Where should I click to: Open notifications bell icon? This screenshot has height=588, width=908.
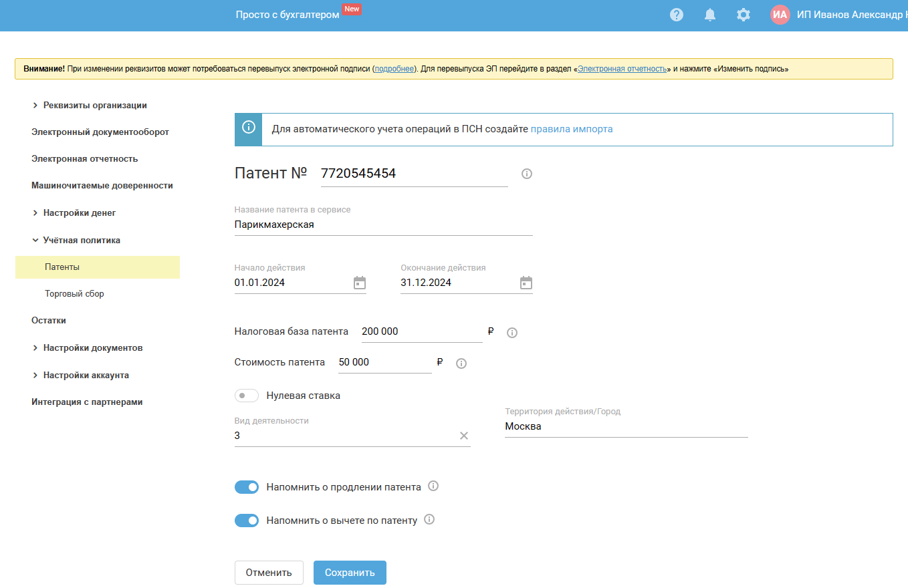click(x=710, y=15)
